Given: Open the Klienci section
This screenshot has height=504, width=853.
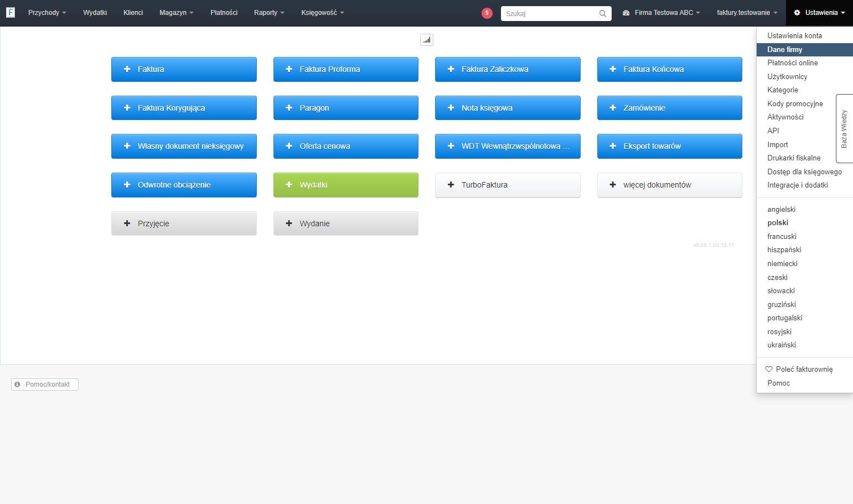Looking at the screenshot, I should (x=133, y=13).
